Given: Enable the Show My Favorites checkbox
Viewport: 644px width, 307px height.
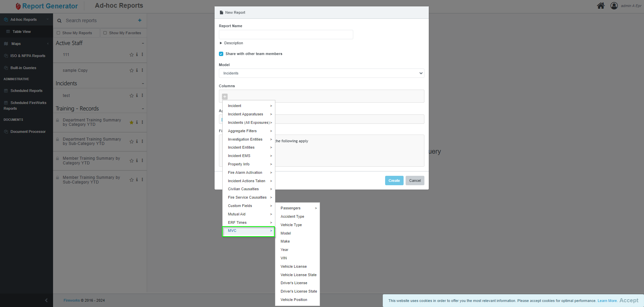Looking at the screenshot, I should pyautogui.click(x=105, y=33).
